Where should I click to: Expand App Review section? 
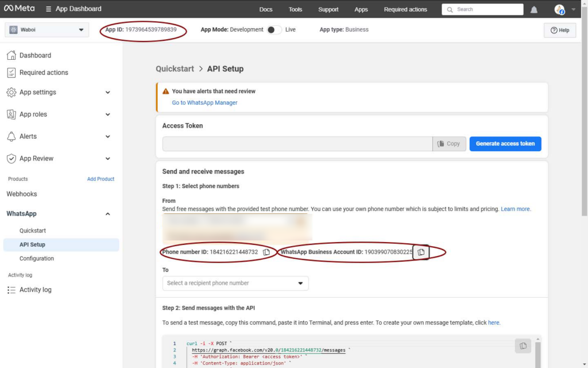107,159
